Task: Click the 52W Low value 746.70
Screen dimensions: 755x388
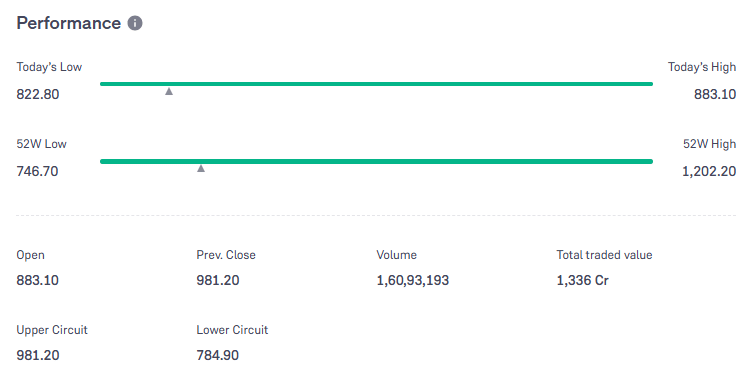Action: click(37, 171)
